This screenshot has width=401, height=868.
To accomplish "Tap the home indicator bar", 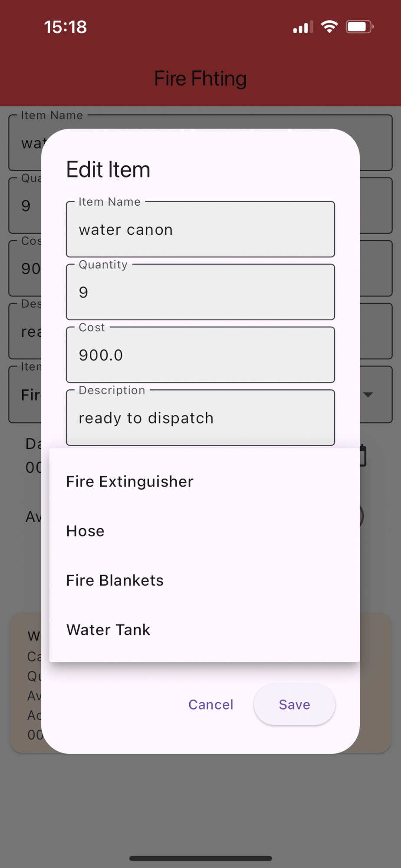I will pyautogui.click(x=200, y=858).
